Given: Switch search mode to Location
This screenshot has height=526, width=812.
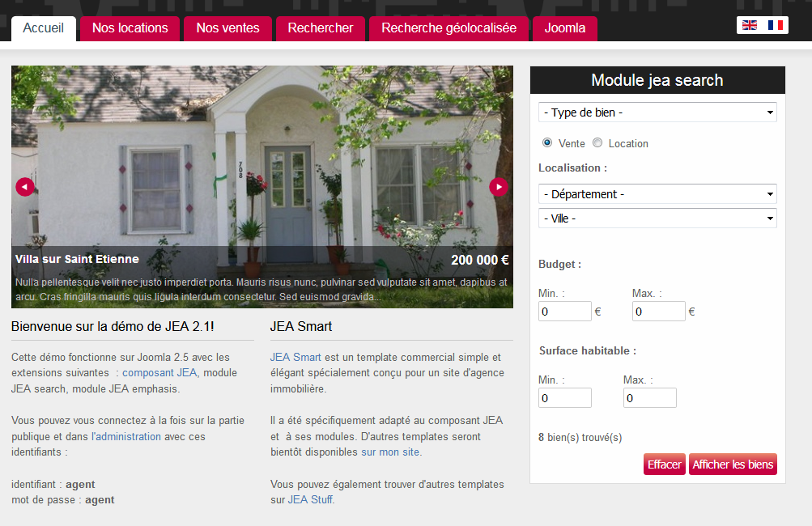Looking at the screenshot, I should coord(597,142).
